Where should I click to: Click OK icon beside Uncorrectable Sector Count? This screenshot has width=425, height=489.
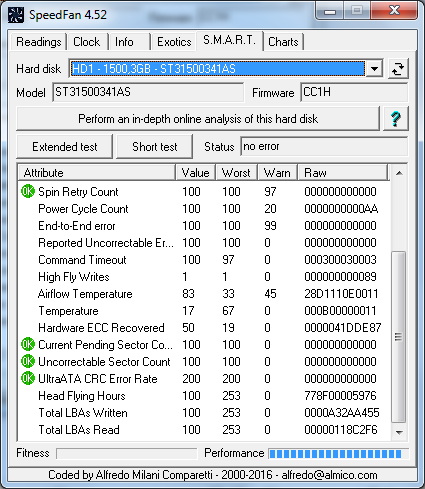[x=28, y=361]
